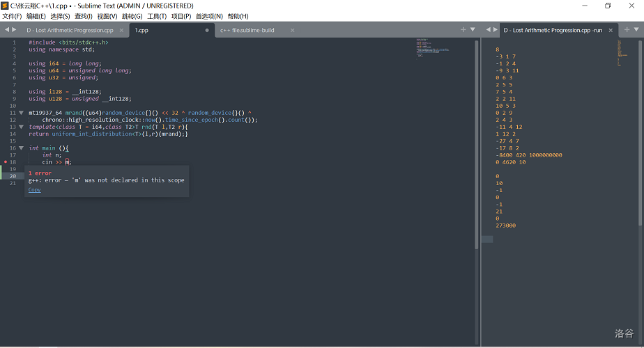Screen dimensions: 644x348
Task: Click the previous tab arrow in left pane
Action: [7, 30]
